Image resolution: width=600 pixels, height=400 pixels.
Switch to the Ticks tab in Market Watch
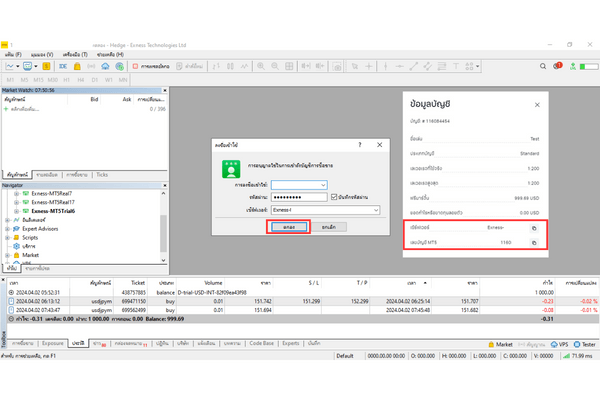click(102, 174)
